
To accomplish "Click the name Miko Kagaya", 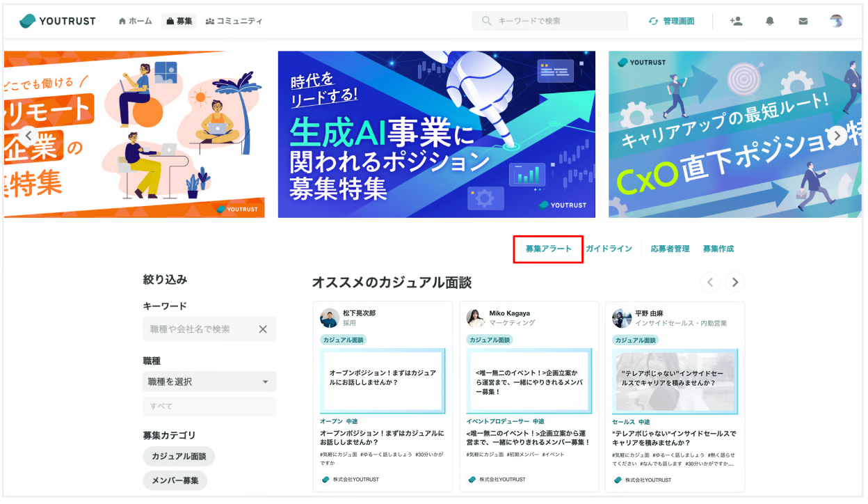I will 509,313.
